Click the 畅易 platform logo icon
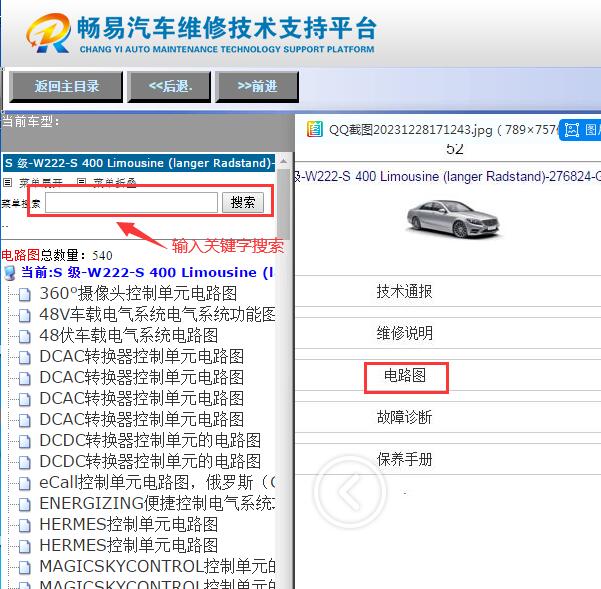 [x=49, y=33]
